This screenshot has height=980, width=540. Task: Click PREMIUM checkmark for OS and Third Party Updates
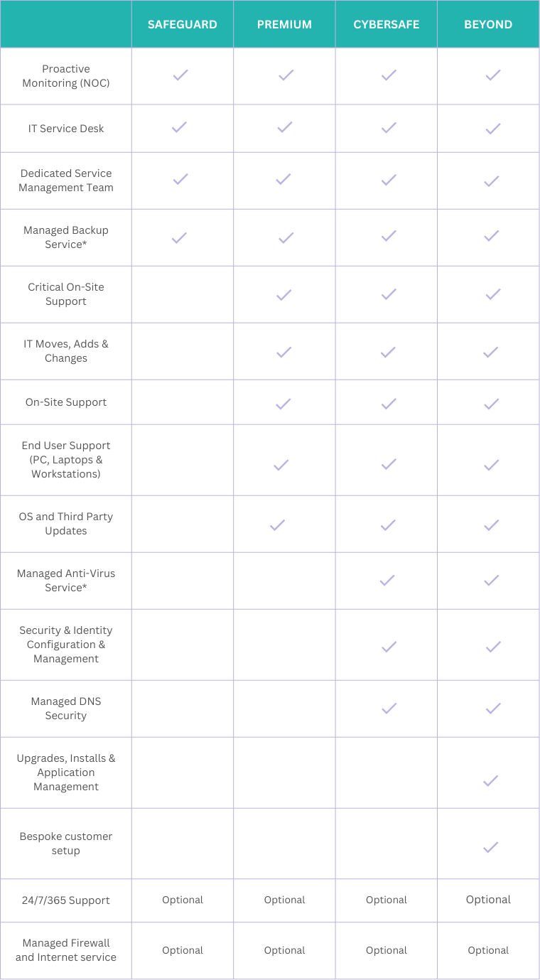click(x=277, y=525)
